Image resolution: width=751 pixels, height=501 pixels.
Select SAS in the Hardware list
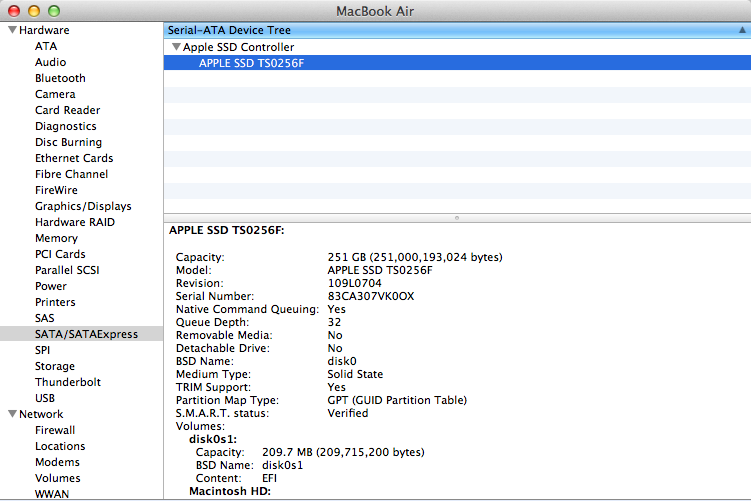[x=45, y=318]
